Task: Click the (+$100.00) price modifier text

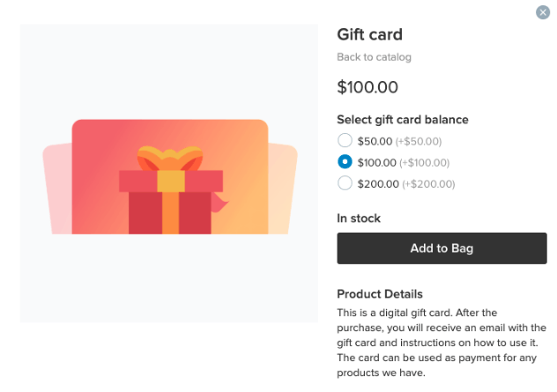Action: pyautogui.click(x=424, y=163)
